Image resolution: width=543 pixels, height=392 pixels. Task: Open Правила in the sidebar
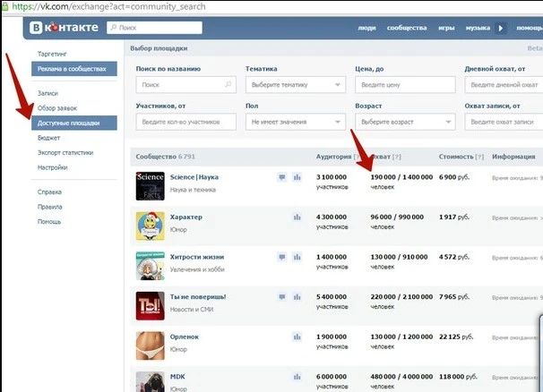[49, 207]
